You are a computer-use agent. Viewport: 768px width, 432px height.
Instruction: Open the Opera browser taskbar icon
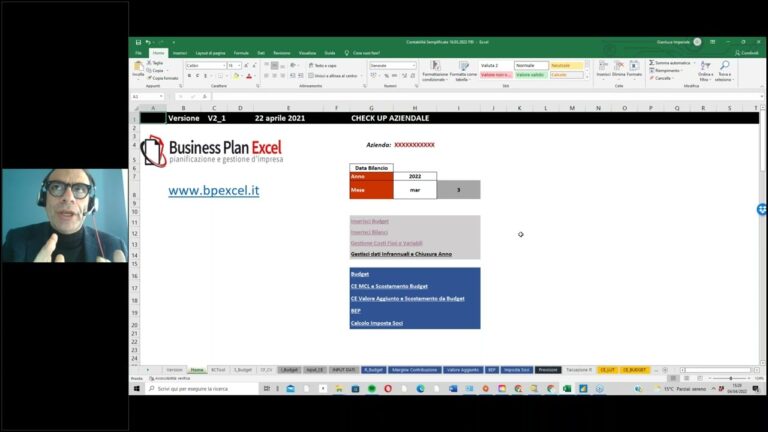pos(388,388)
